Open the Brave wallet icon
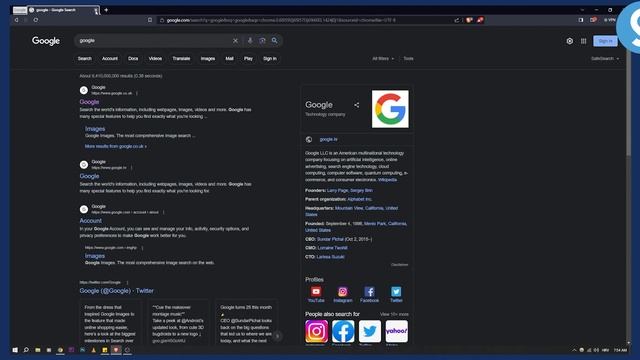Image resolution: width=640 pixels, height=360 pixels. 593,20
